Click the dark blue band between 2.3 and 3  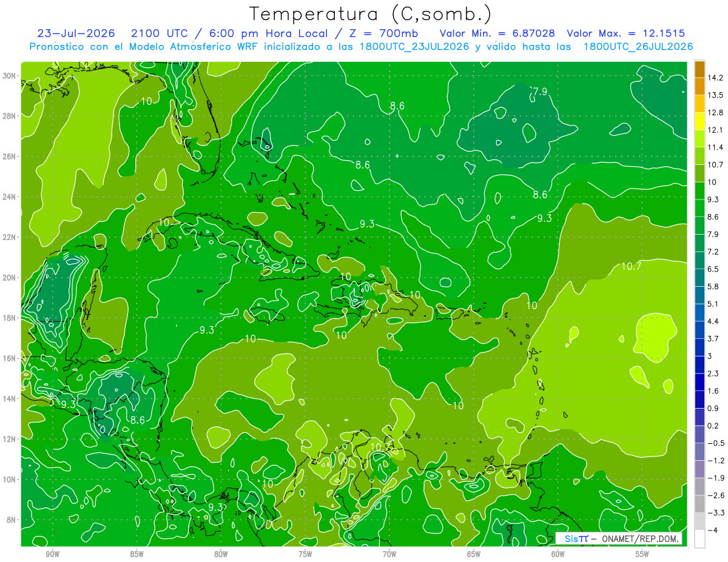(x=699, y=364)
